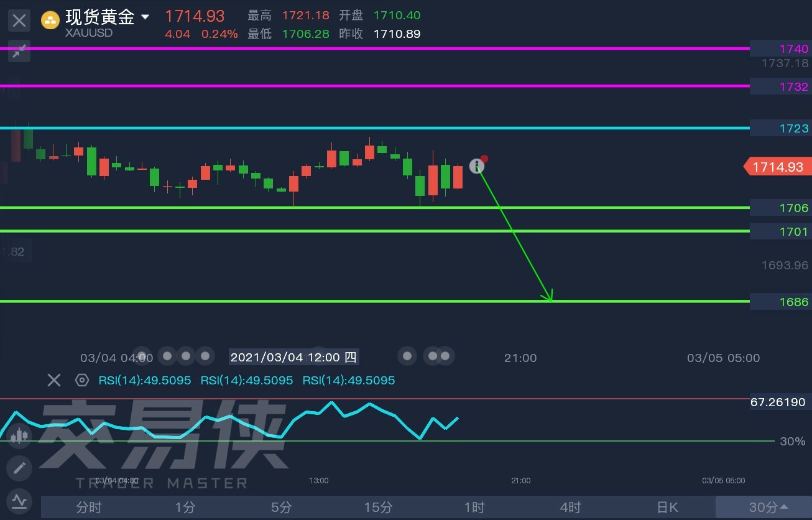Select the pencil drawing tool
Viewport: 812px width, 520px height.
coord(19,468)
